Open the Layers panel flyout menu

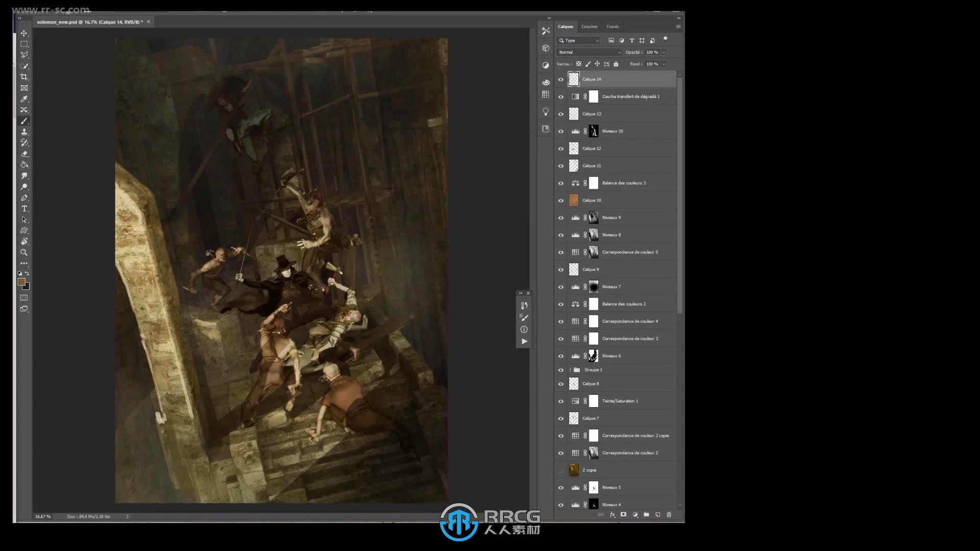point(678,27)
